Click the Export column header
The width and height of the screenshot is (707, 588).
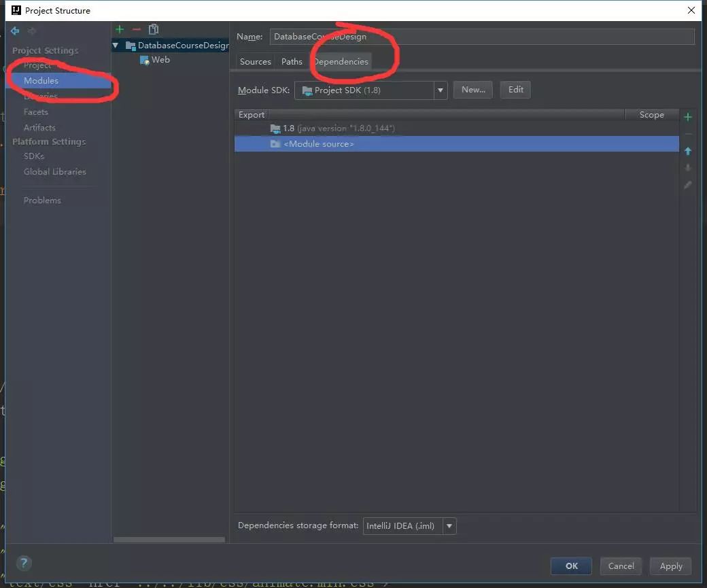point(251,114)
